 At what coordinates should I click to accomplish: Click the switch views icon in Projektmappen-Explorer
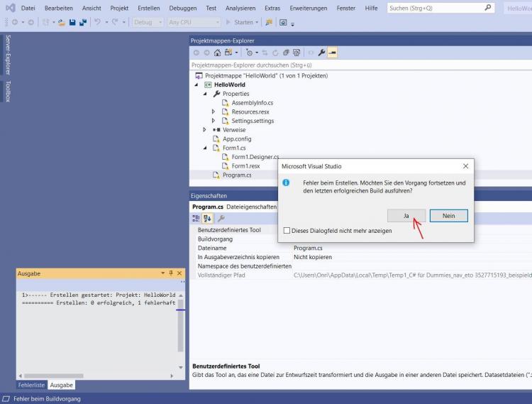[x=228, y=53]
